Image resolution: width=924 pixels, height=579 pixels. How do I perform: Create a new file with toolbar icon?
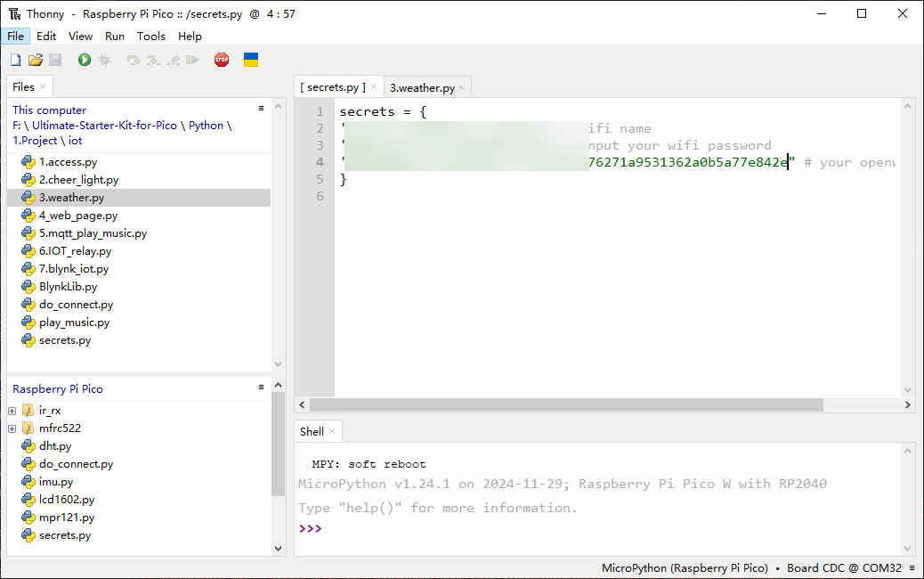[x=16, y=60]
